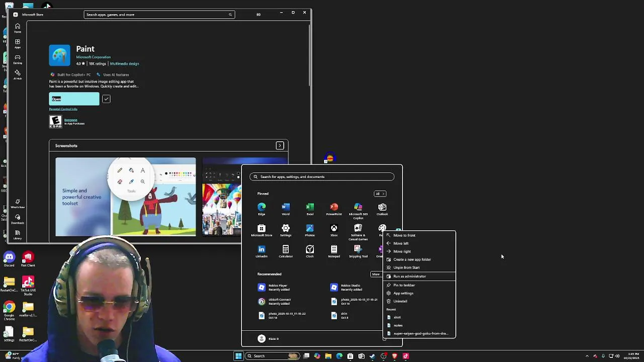644x362 pixels.
Task: Expand More recommended items
Action: point(376,274)
